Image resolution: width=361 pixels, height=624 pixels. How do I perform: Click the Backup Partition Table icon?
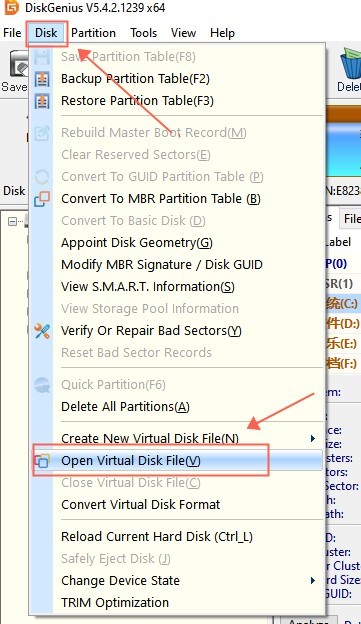42,79
